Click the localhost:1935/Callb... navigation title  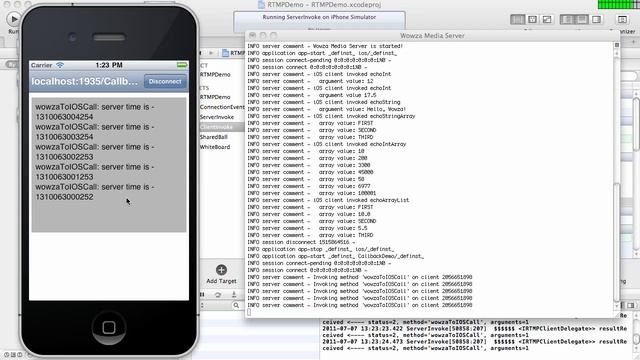(85, 81)
